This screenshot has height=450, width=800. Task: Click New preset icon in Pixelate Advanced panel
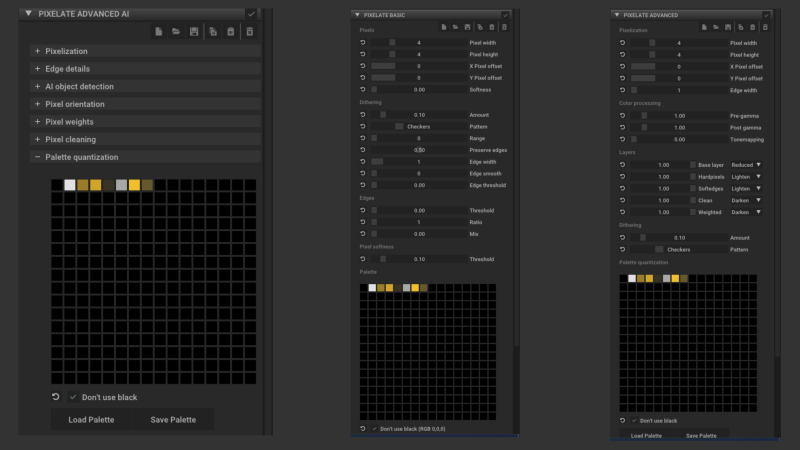click(704, 27)
